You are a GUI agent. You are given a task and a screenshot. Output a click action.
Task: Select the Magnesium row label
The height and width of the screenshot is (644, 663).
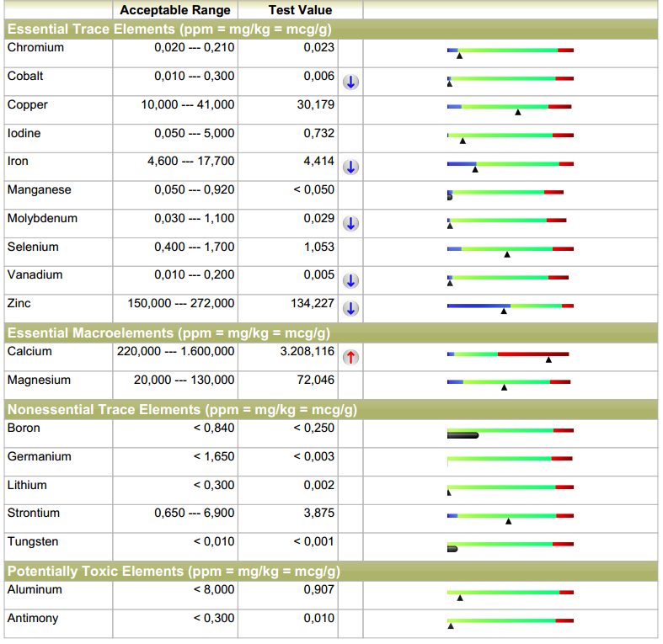pyautogui.click(x=39, y=380)
